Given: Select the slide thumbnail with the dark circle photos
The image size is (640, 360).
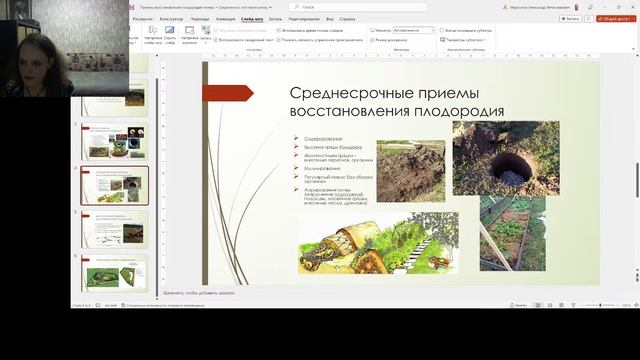Looking at the screenshot, I should coord(115,142).
